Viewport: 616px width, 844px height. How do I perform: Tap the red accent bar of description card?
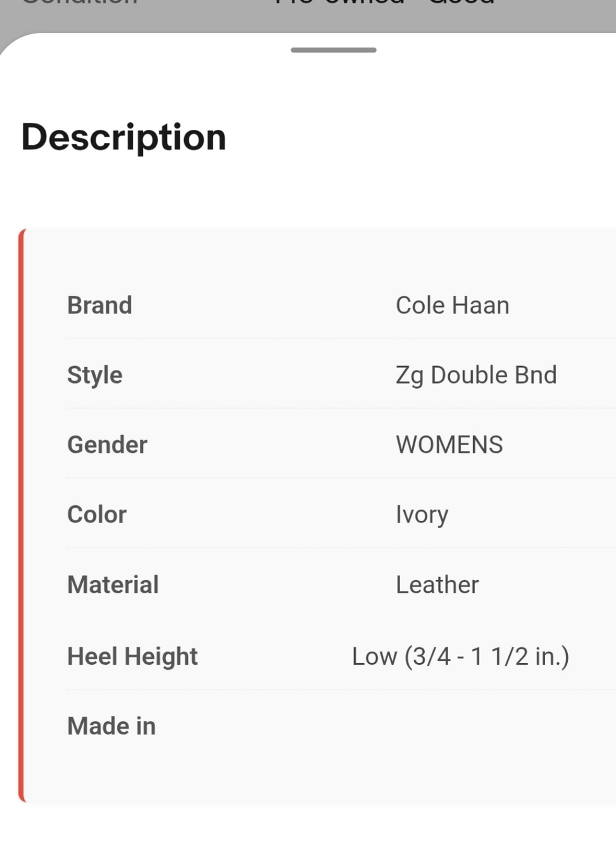[22, 515]
